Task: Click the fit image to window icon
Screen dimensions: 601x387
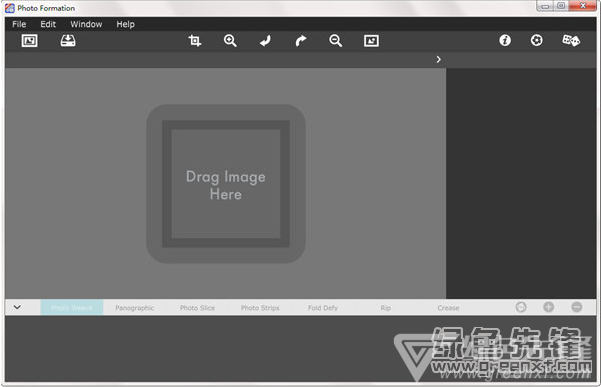Action: point(371,41)
